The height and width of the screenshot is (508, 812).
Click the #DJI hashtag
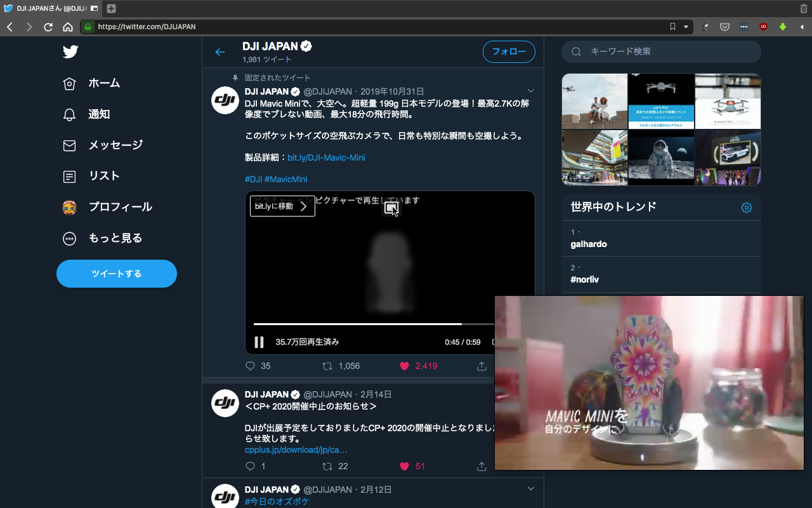(253, 179)
